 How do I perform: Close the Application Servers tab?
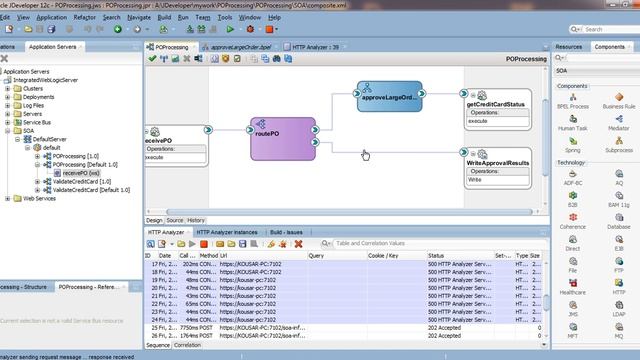point(80,47)
